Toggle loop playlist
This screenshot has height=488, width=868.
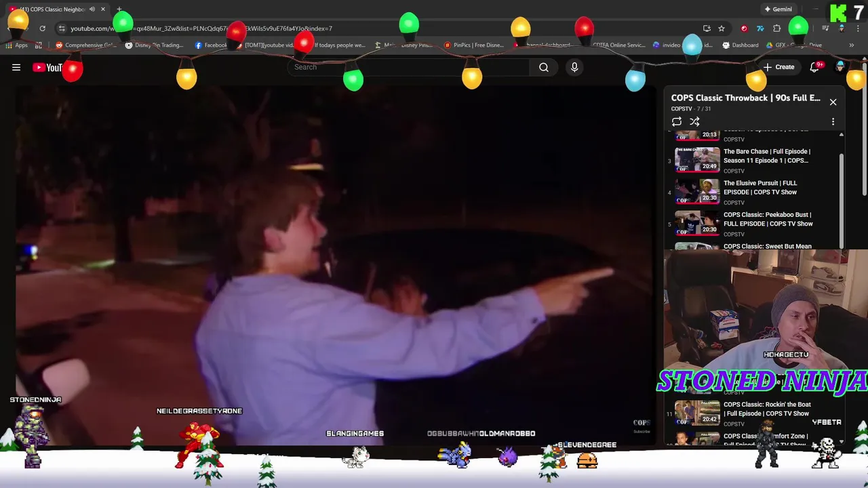click(677, 121)
